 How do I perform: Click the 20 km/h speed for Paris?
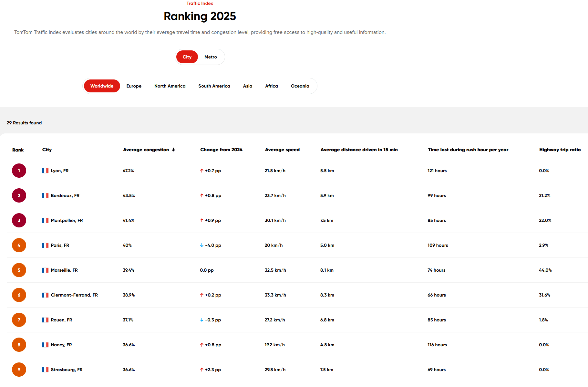tap(273, 245)
